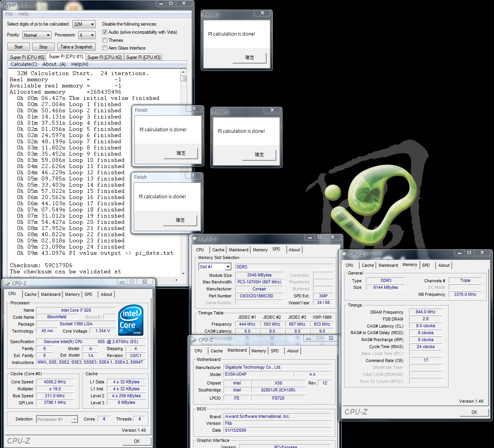Click the CPU-Z icon in Memory window title

(345, 254)
